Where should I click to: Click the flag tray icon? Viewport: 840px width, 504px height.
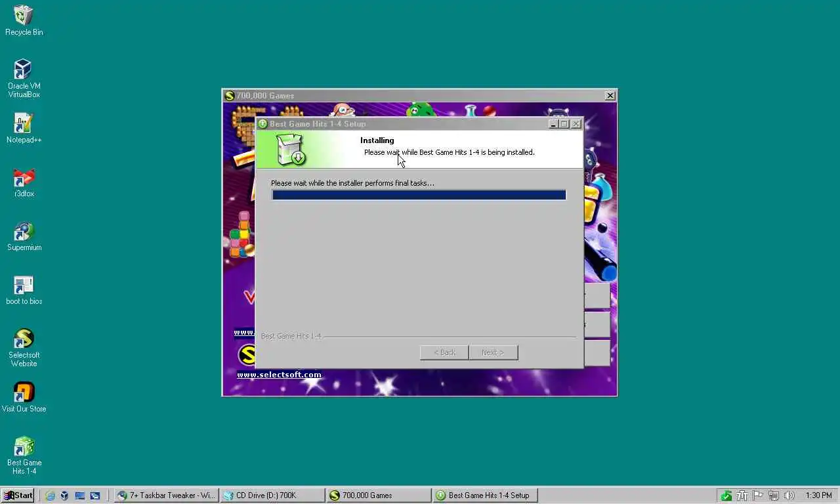coord(758,495)
